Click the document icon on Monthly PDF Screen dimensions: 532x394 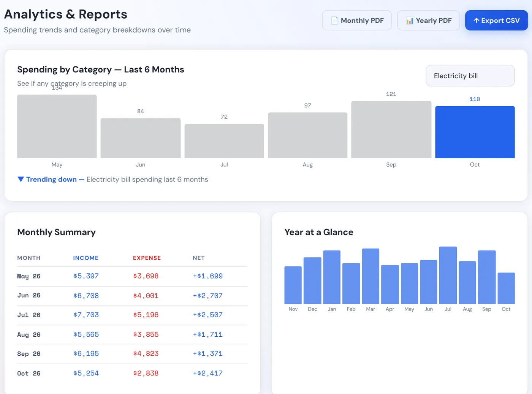click(334, 20)
